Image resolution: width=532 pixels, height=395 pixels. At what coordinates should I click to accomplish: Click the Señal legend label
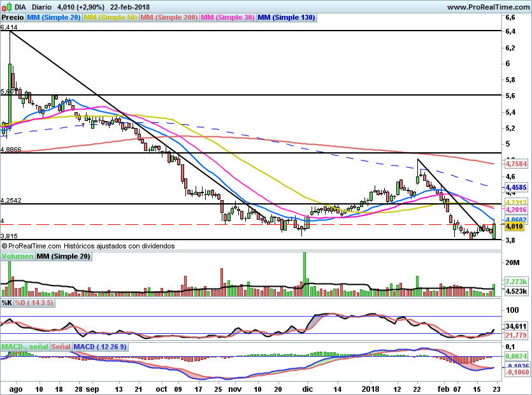pyautogui.click(x=61, y=347)
